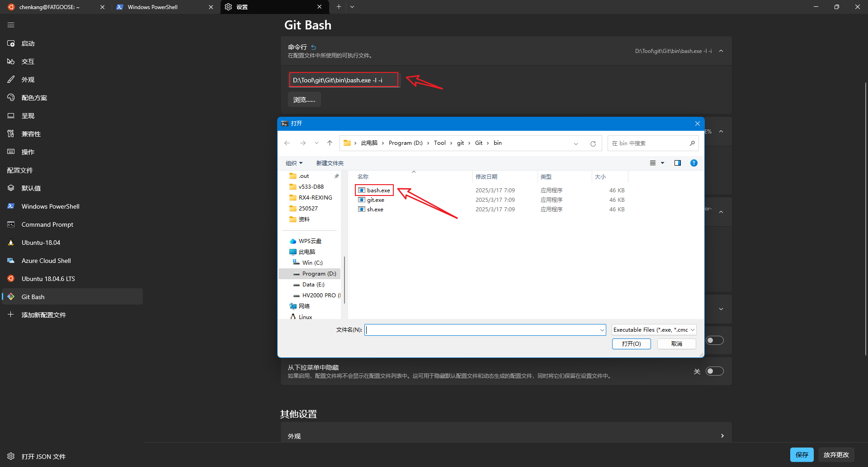Toggle 从下拉菜单中隐藏 switch

(x=715, y=372)
